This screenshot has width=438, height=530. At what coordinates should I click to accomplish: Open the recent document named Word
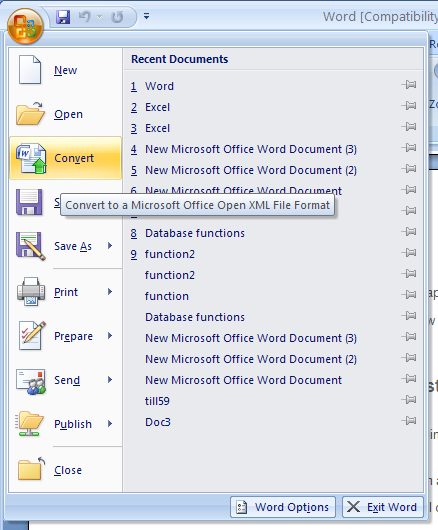tap(159, 86)
